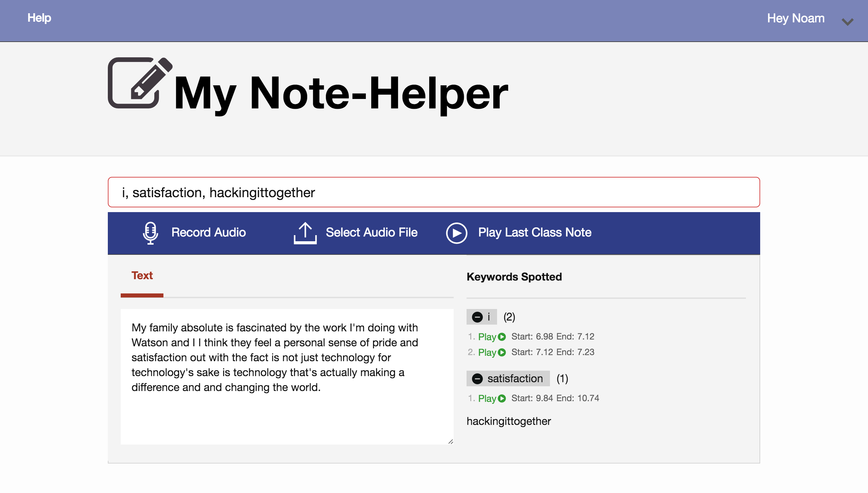
Task: Open the Help menu
Action: pos(39,18)
